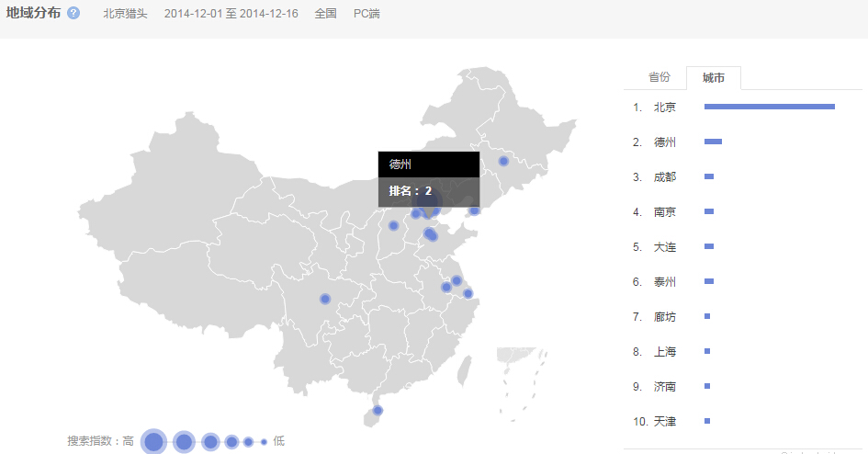
Task: Click the PC端 device filter in header
Action: pos(366,14)
